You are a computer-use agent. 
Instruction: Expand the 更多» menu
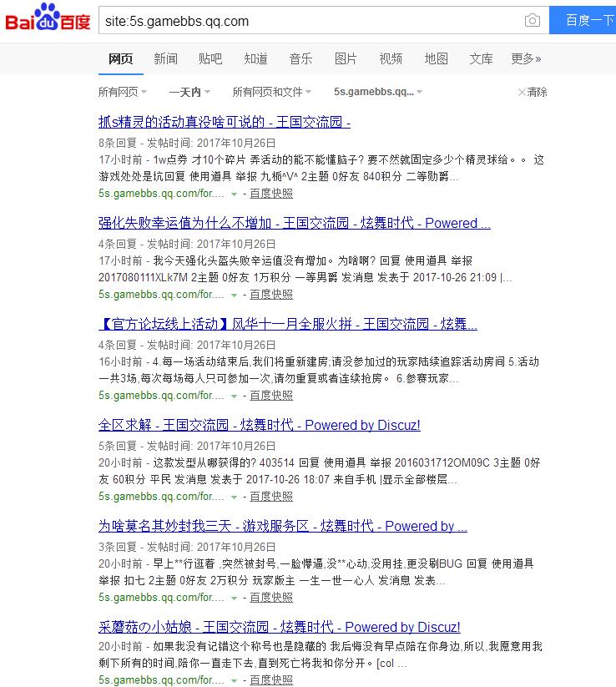point(526,58)
